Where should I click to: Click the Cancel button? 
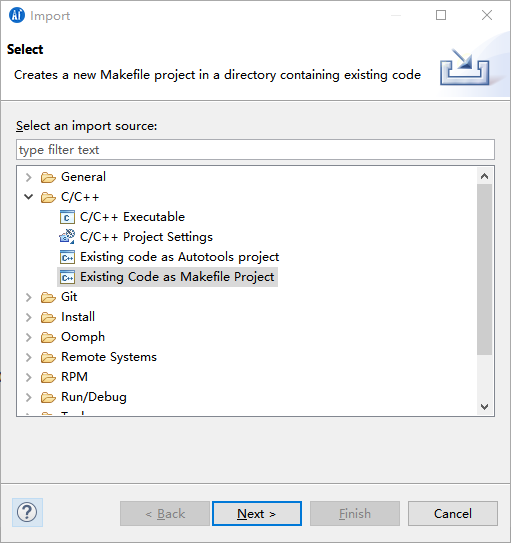click(x=453, y=514)
